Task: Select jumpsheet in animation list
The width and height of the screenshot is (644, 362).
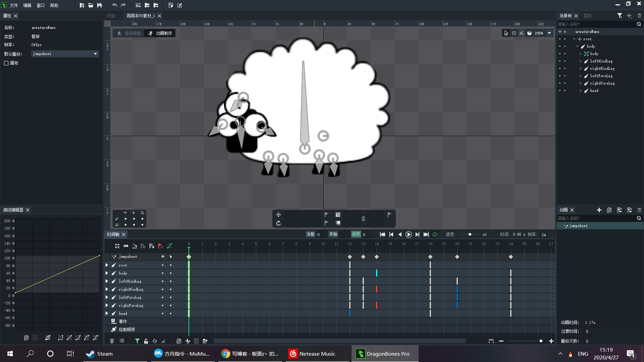Action: [x=578, y=226]
